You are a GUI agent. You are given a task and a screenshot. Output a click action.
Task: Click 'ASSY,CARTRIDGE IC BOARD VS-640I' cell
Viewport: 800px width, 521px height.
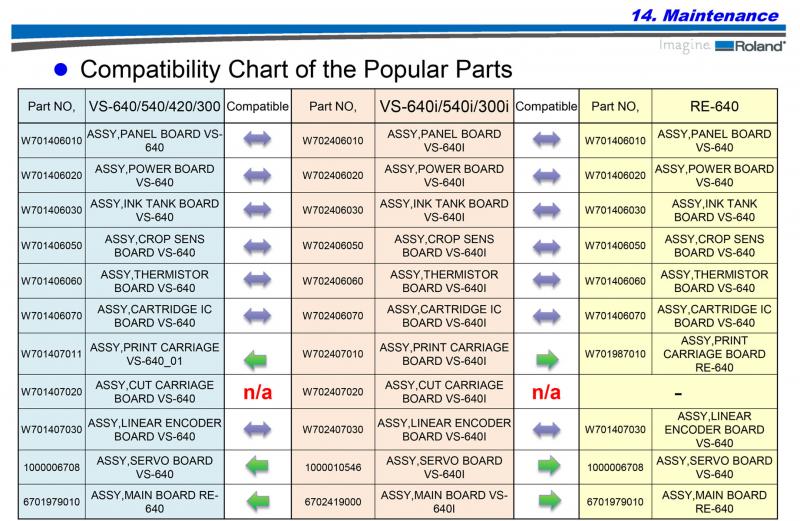(444, 315)
